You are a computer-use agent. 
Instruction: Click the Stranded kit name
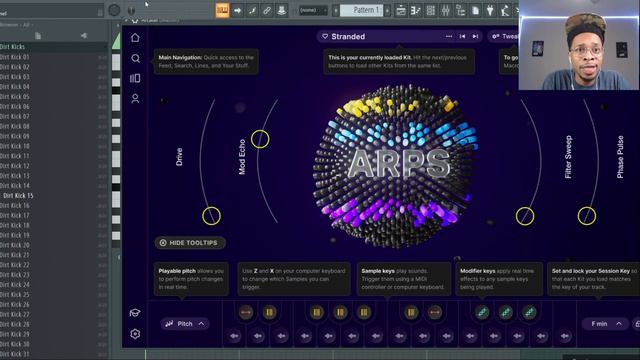pyautogui.click(x=348, y=36)
